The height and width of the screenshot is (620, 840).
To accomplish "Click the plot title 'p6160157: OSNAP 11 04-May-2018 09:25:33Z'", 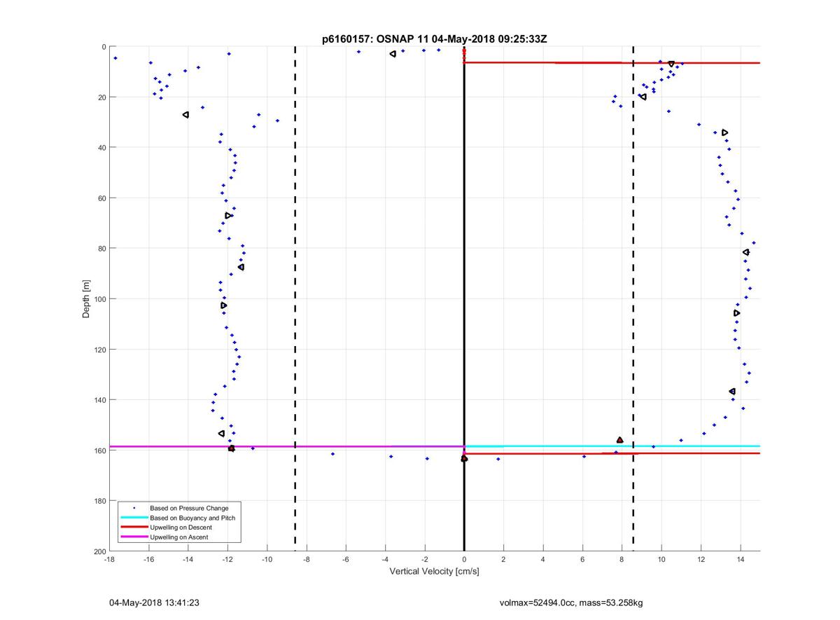I will (434, 39).
